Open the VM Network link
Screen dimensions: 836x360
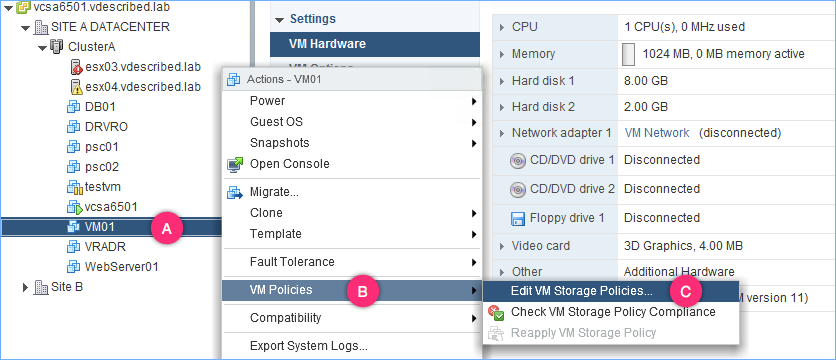point(656,133)
